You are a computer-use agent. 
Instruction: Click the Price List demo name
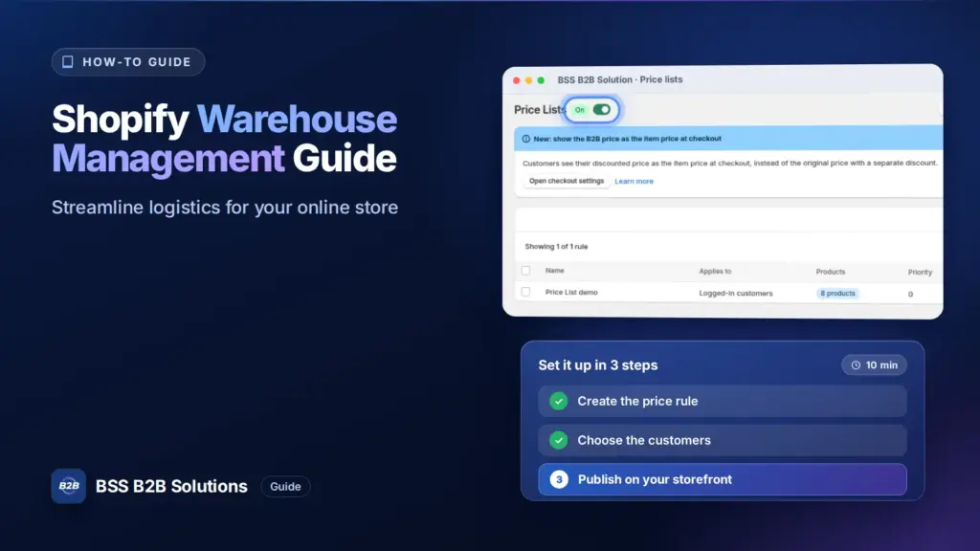[571, 293]
